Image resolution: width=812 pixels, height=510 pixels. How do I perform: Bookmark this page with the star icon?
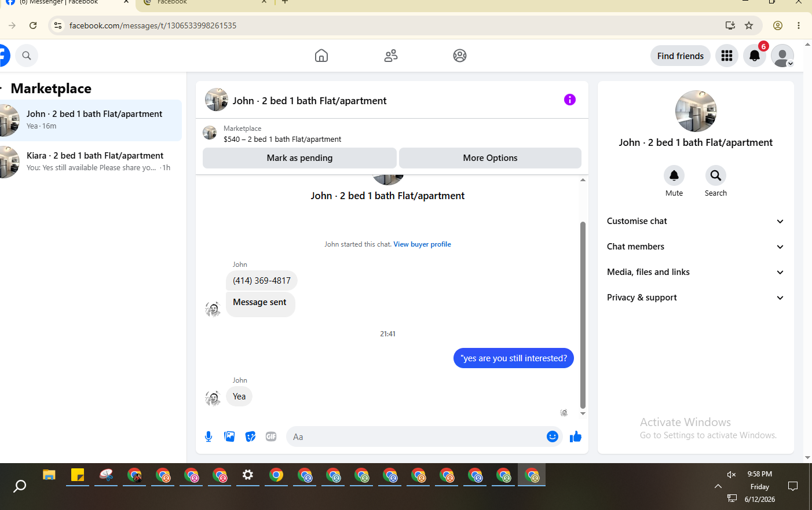click(x=749, y=25)
